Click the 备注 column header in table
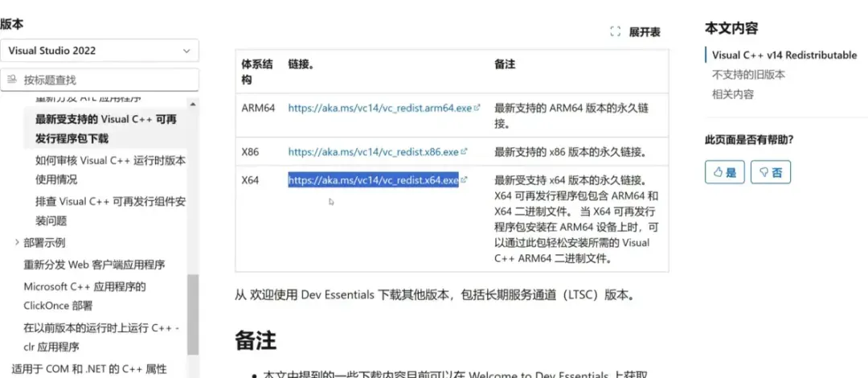Image resolution: width=868 pixels, height=378 pixels. point(504,64)
